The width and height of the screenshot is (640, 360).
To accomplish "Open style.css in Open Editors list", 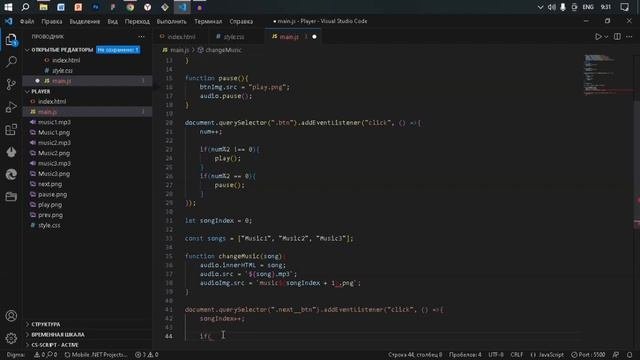I will pos(62,71).
